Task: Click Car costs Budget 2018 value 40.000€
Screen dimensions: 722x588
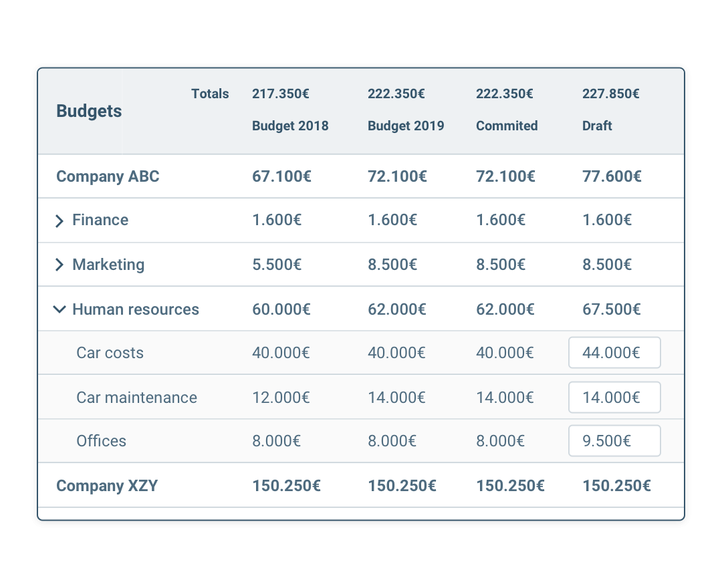Action: (x=281, y=352)
